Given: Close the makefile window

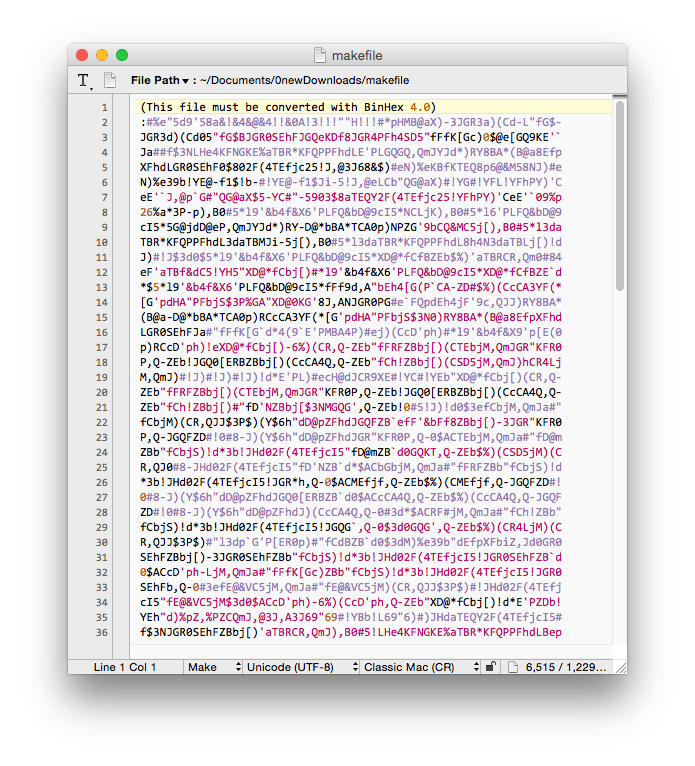Looking at the screenshot, I should (x=83, y=56).
